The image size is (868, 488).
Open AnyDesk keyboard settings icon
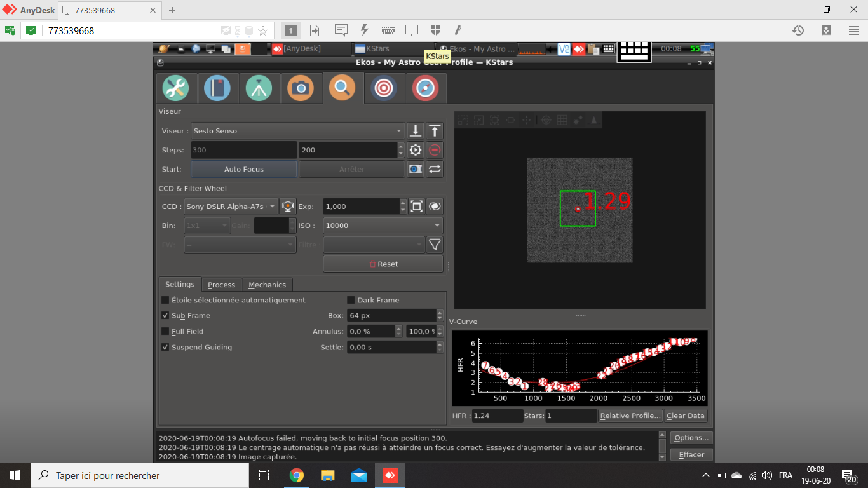coord(388,30)
